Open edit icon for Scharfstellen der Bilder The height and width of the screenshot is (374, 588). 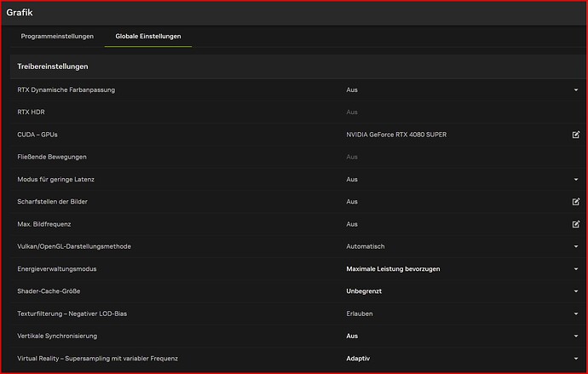point(575,202)
